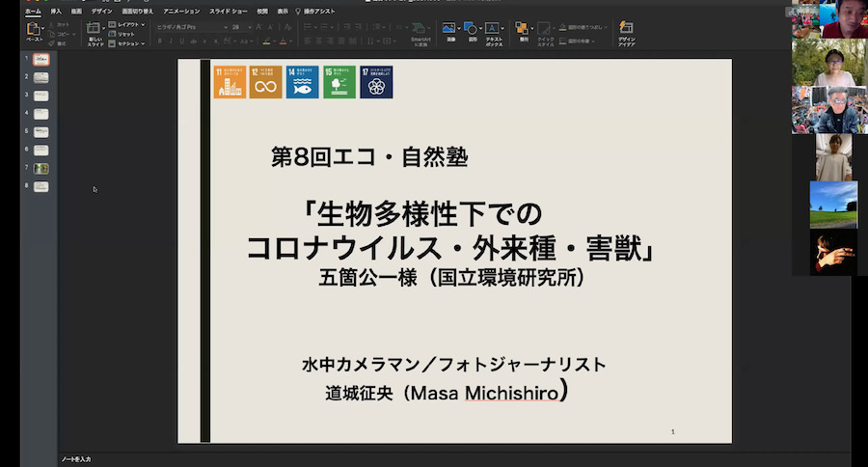The width and height of the screenshot is (868, 467).
Task: Click the clear formatting icon
Action: (287, 27)
